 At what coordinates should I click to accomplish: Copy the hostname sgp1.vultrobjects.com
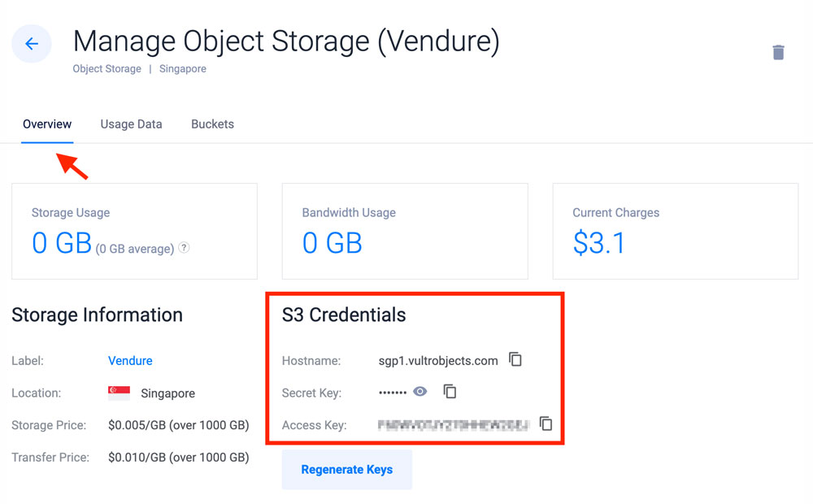[x=515, y=359]
